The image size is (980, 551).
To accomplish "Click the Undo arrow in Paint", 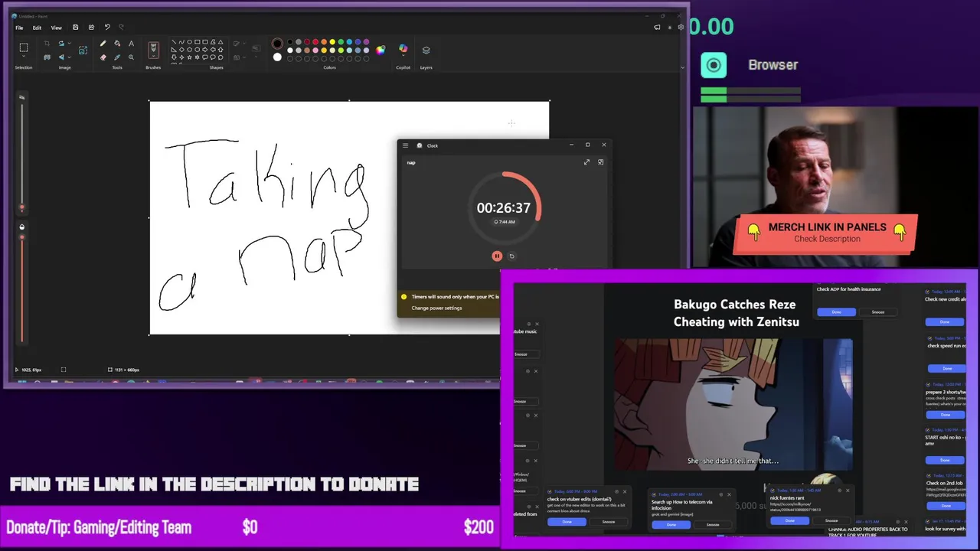I will tap(106, 27).
